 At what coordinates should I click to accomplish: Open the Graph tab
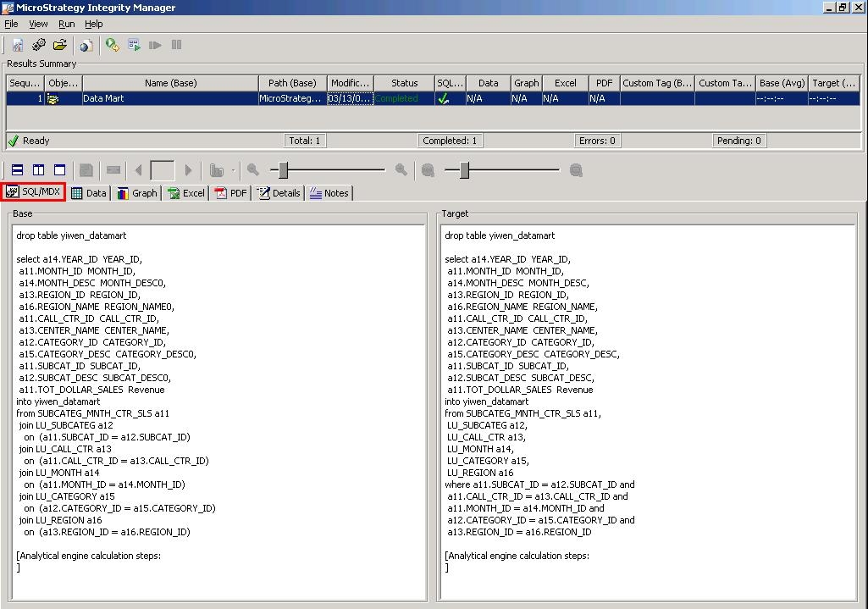coord(137,193)
